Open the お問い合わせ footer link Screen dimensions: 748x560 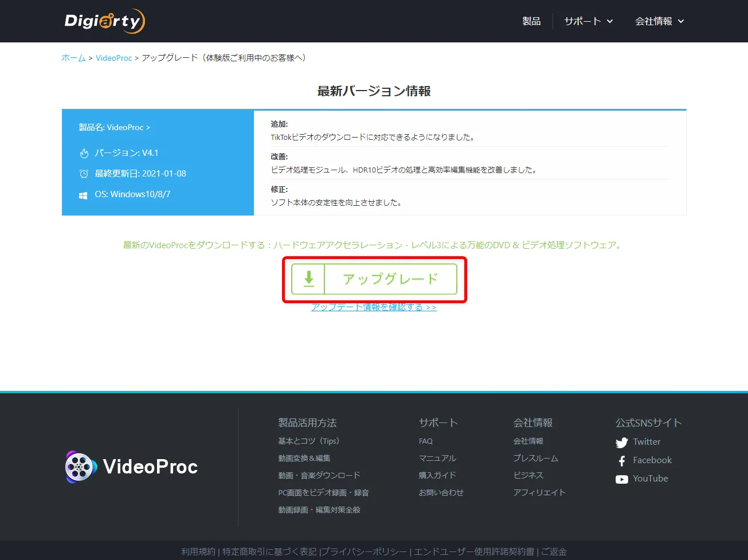(x=441, y=492)
